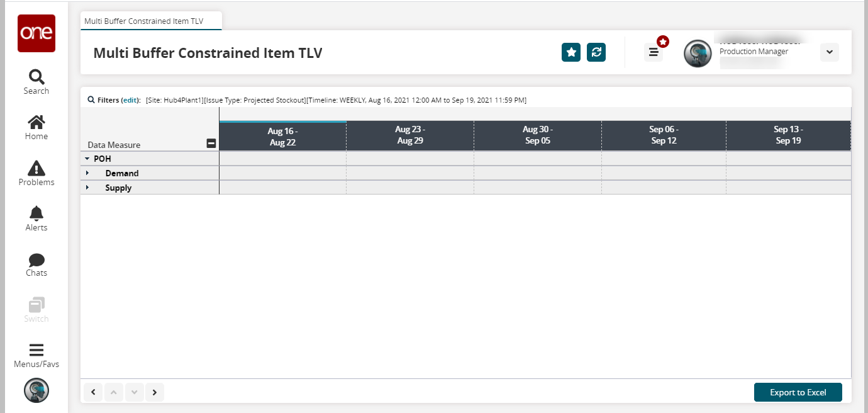Click the sidebar user avatar at bottom

tap(36, 390)
